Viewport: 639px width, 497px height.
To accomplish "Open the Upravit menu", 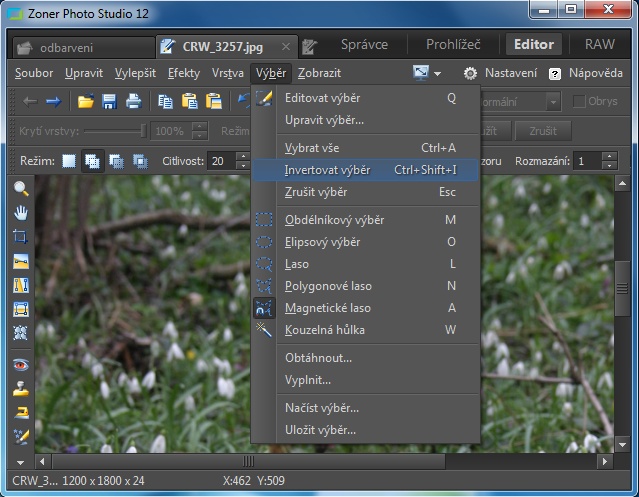I will coord(84,73).
